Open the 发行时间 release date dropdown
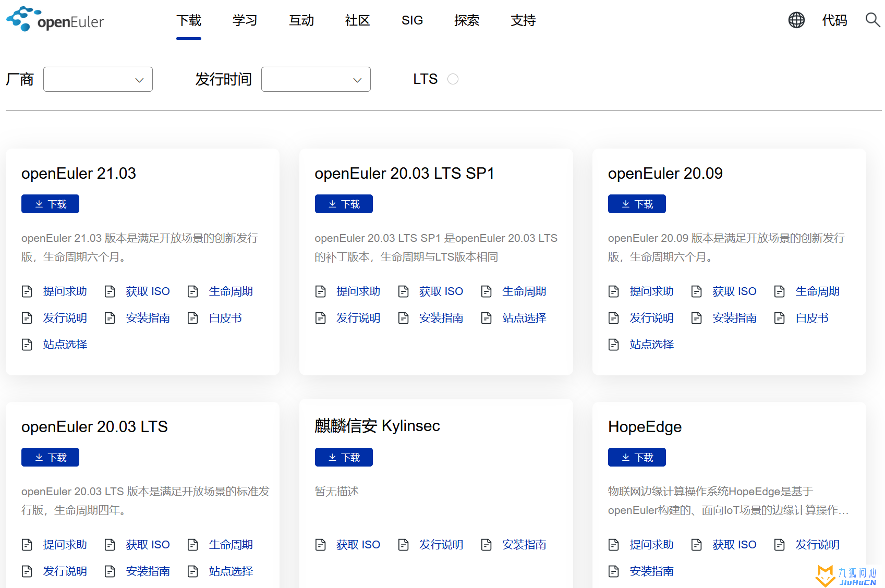This screenshot has height=588, width=885. point(316,79)
